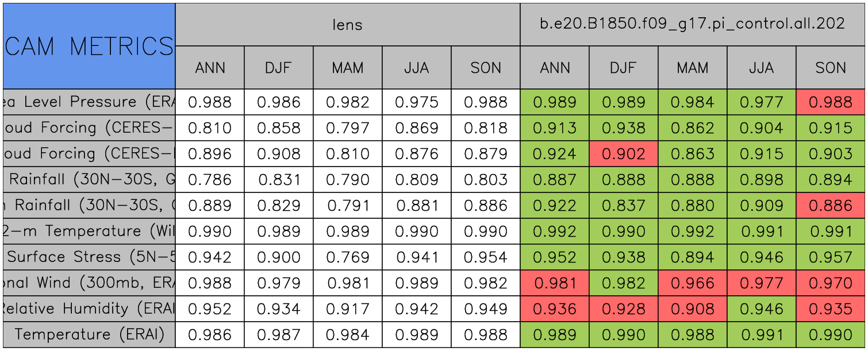Click the 0.786 value cell

(x=210, y=180)
